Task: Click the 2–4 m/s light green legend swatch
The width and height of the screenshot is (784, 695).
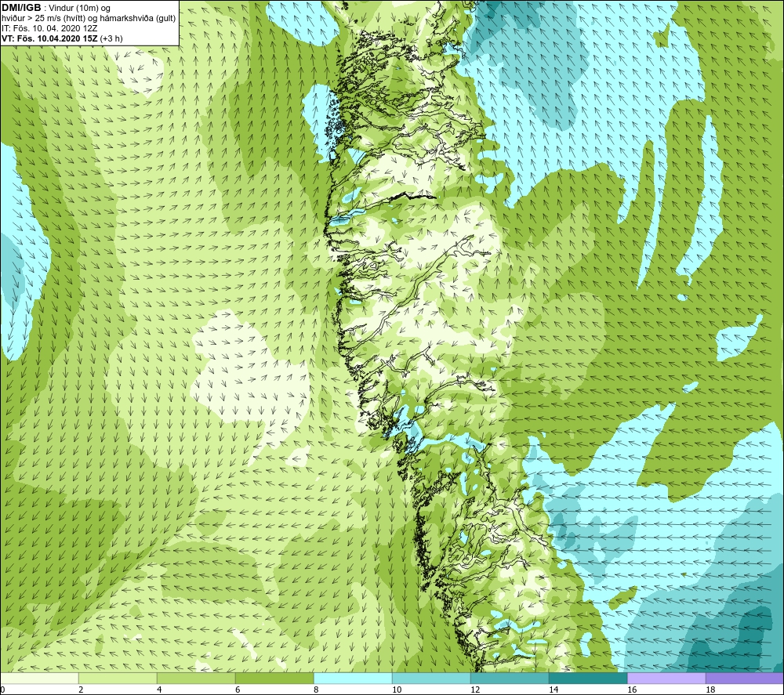Action: 118,678
